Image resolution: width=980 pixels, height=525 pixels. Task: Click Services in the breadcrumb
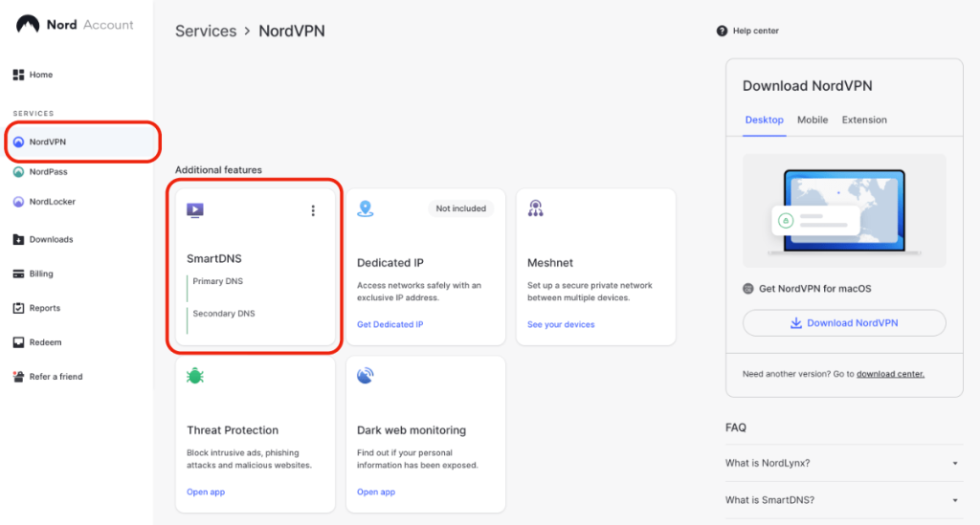coord(206,32)
